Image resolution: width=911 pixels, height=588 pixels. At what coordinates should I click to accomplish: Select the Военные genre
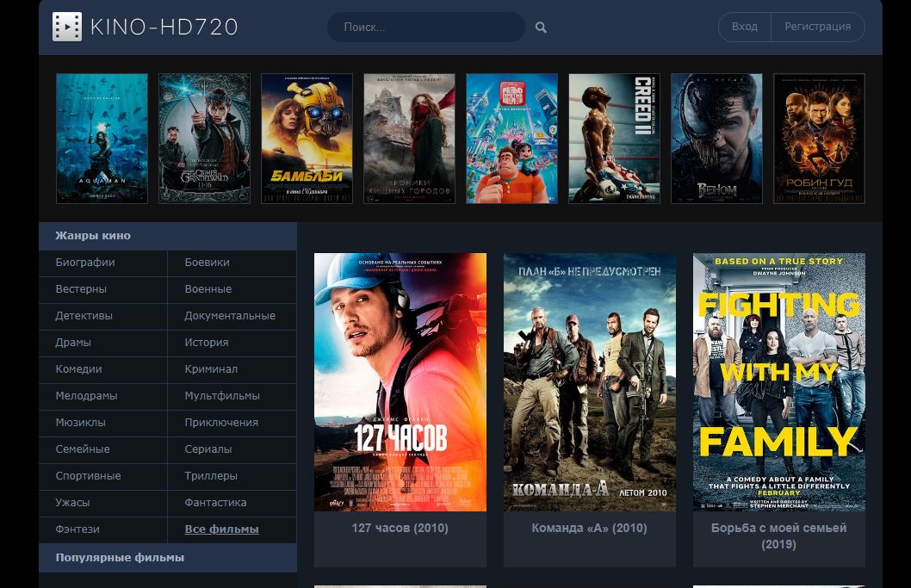pos(208,289)
